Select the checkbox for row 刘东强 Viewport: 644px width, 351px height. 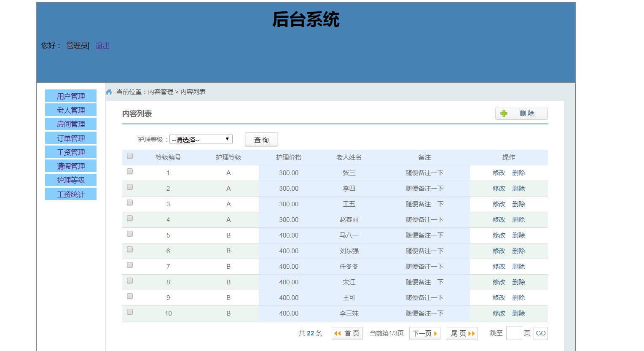[x=130, y=250]
